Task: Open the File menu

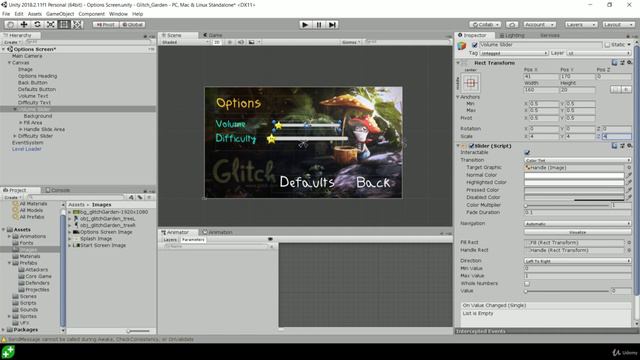Action: [x=6, y=14]
